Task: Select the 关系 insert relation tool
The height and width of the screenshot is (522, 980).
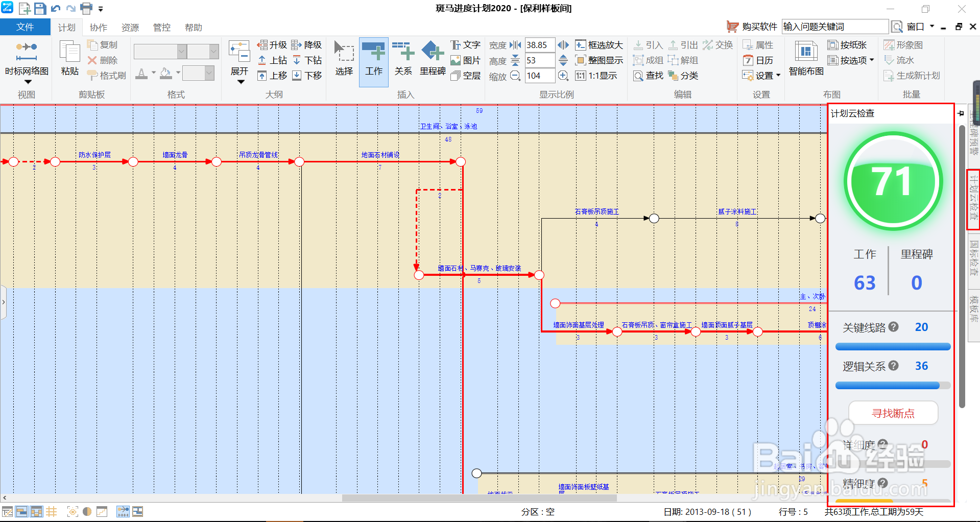Action: (403, 59)
